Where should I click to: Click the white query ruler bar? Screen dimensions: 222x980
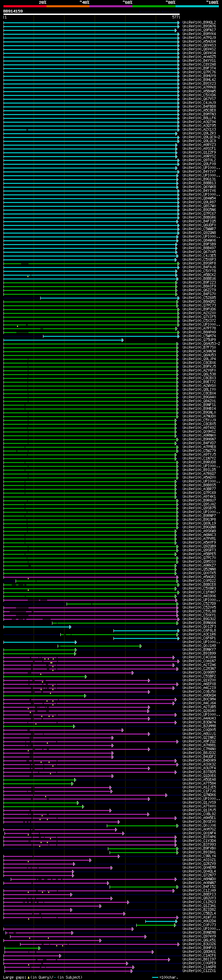pos(92,15)
